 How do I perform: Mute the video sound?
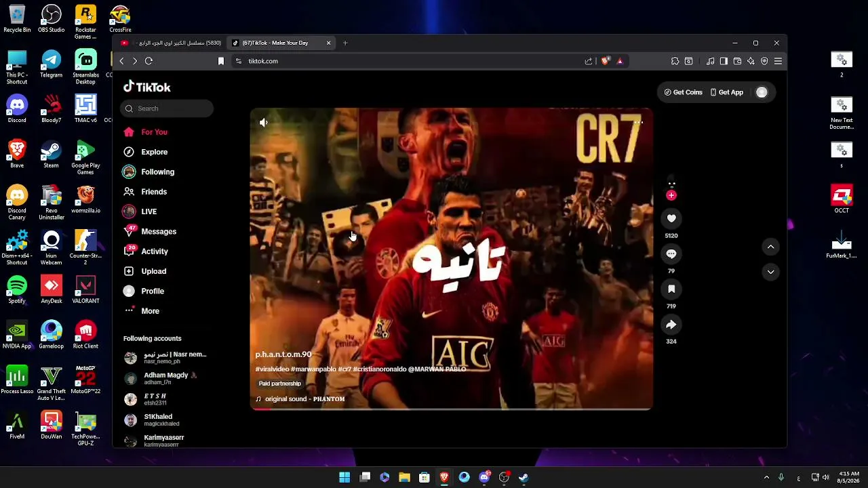point(264,123)
